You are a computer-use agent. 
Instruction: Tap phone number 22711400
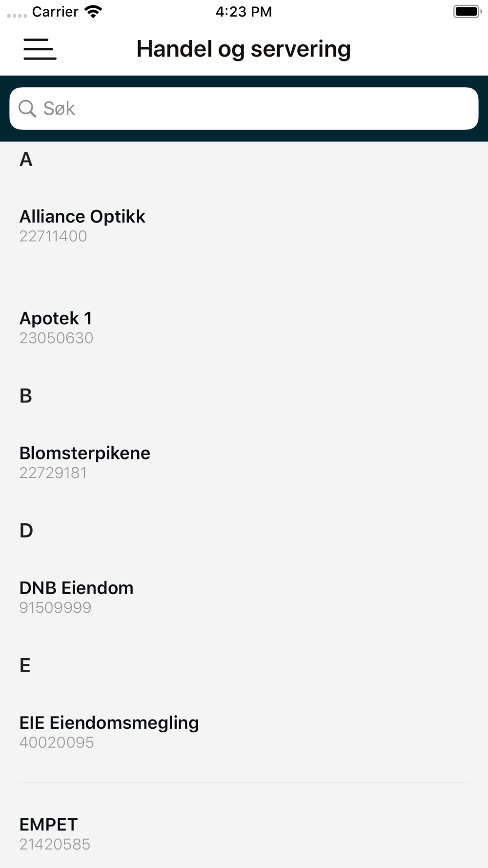pos(53,236)
